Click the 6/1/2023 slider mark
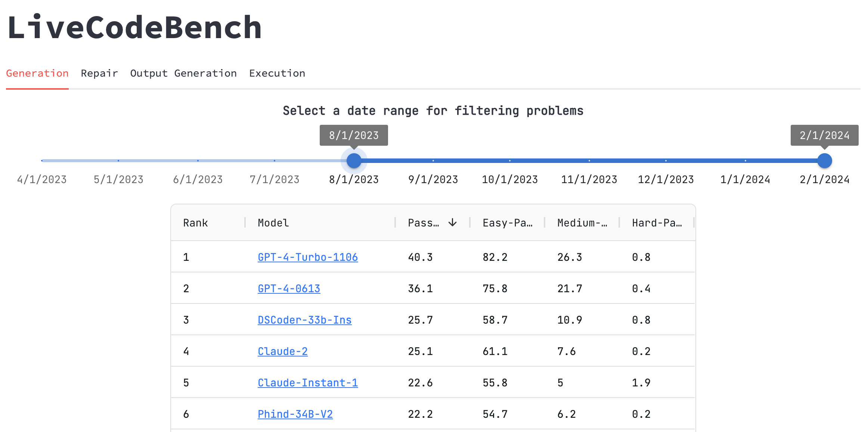This screenshot has width=868, height=432. (198, 161)
